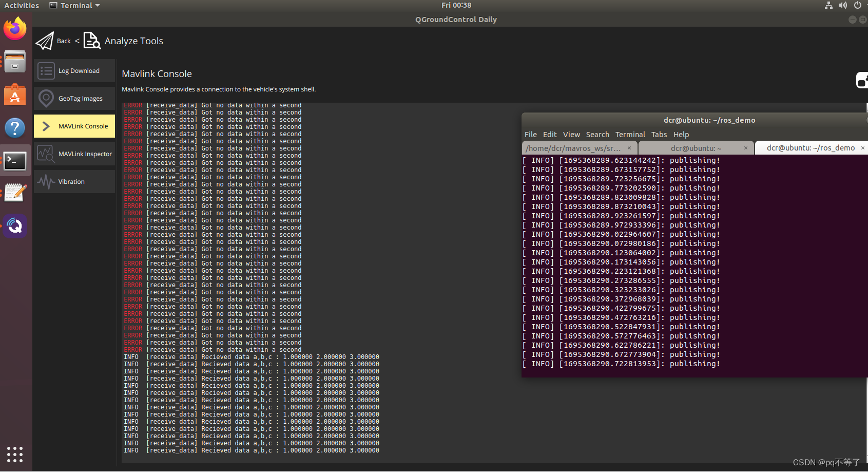
Task: Open the GeoTag Images page
Action: click(74, 99)
